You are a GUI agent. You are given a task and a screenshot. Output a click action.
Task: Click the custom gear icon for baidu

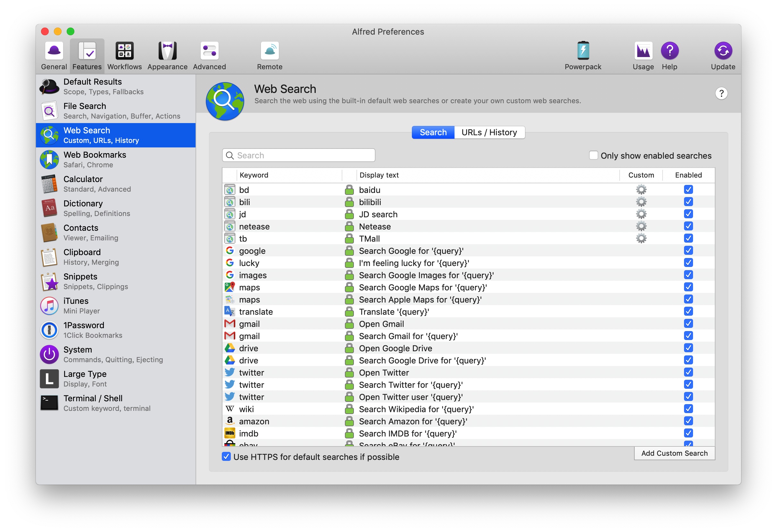(641, 190)
